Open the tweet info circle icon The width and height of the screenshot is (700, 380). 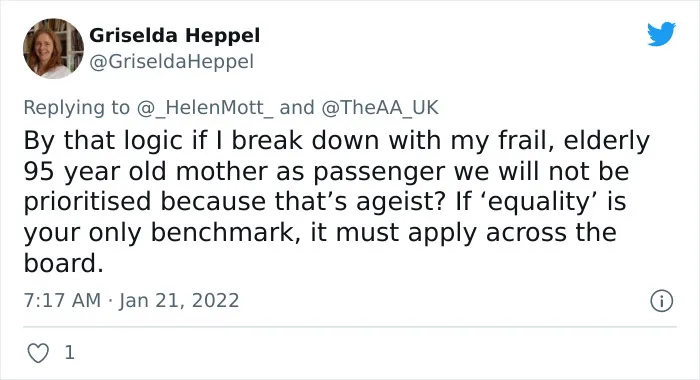pyautogui.click(x=662, y=301)
